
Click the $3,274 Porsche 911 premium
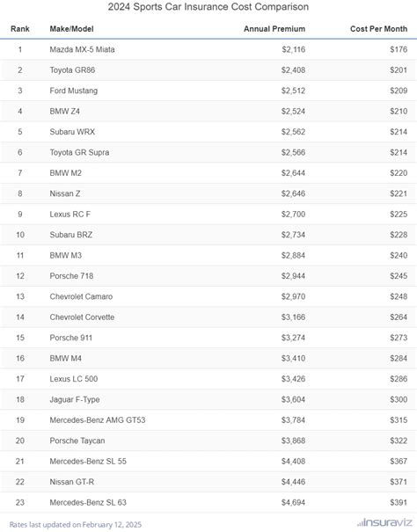293,338
